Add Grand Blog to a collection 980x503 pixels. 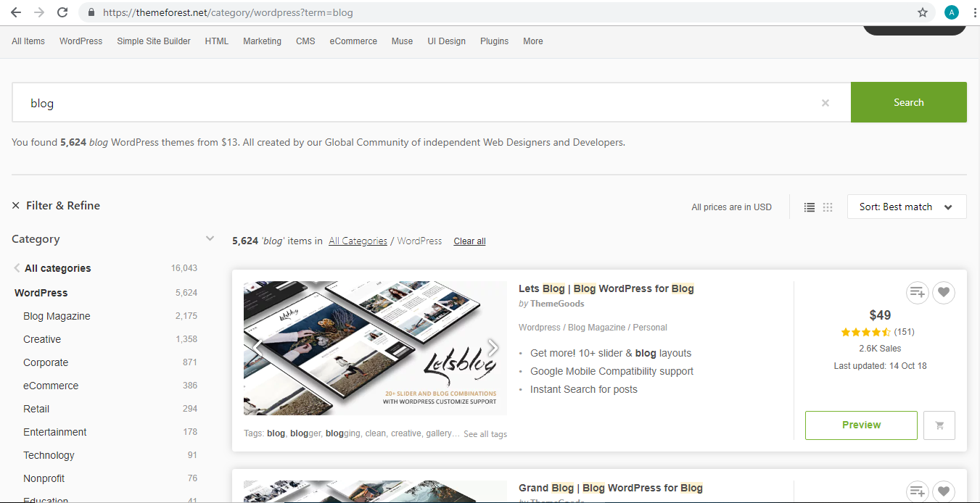click(x=918, y=491)
